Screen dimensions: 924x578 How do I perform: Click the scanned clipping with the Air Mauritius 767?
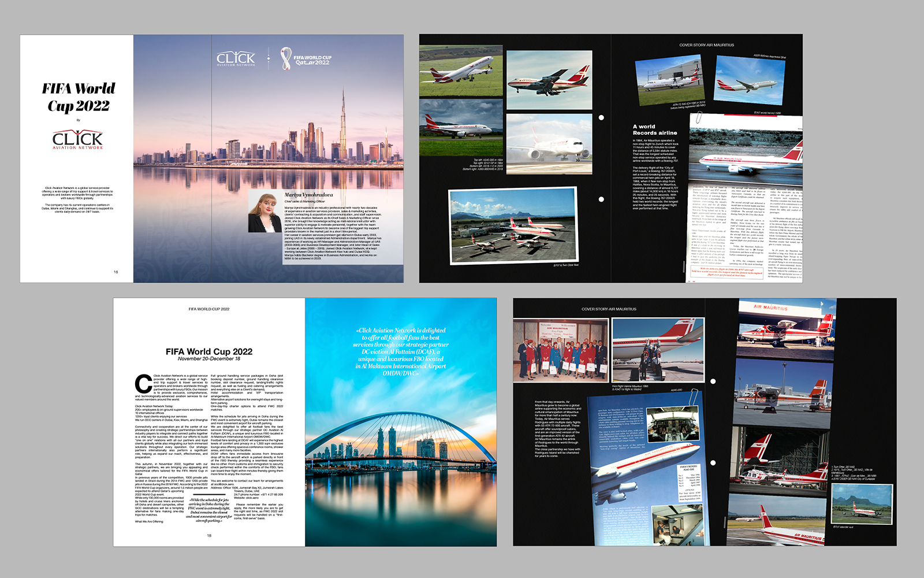click(x=745, y=197)
